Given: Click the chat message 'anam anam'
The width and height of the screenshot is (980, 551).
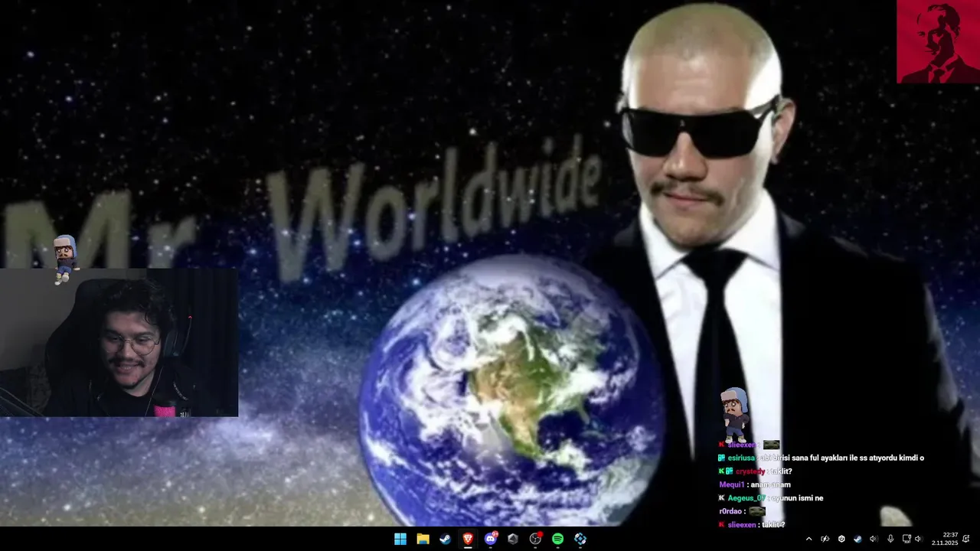Looking at the screenshot, I should click(x=771, y=484).
